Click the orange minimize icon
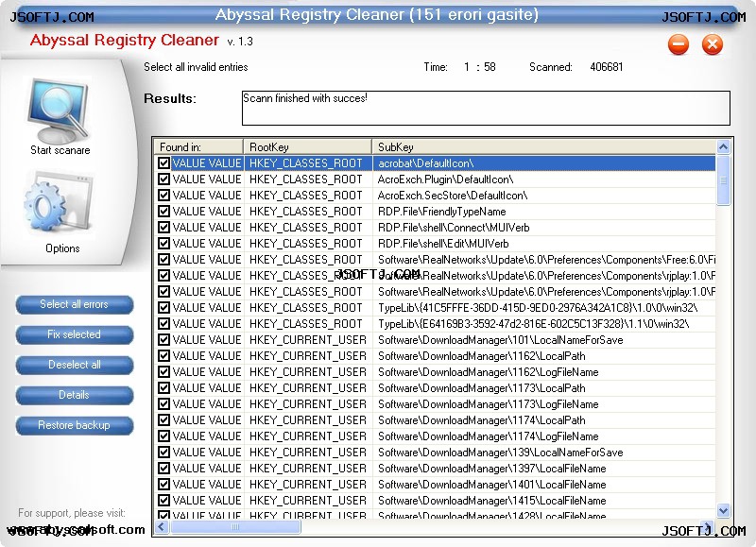The image size is (756, 547). tap(679, 44)
